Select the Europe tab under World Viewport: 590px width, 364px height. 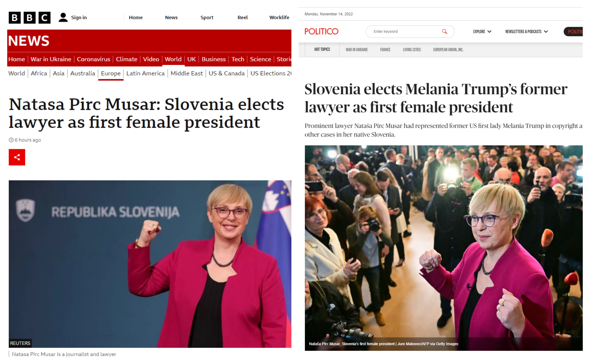[x=110, y=73]
